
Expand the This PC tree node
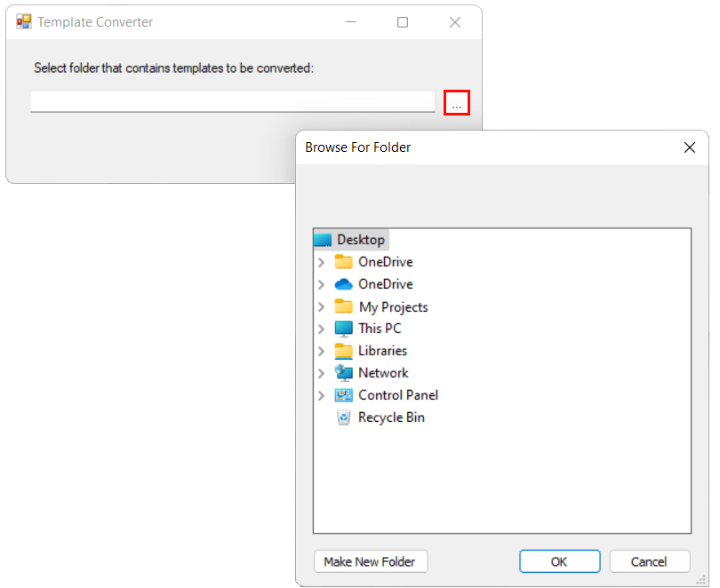322,329
